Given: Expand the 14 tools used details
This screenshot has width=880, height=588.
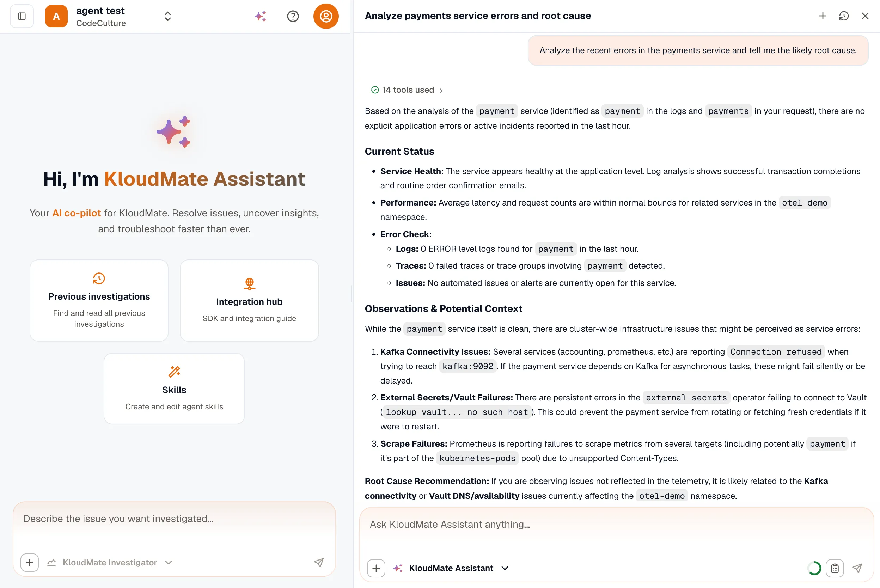Looking at the screenshot, I should tap(407, 90).
